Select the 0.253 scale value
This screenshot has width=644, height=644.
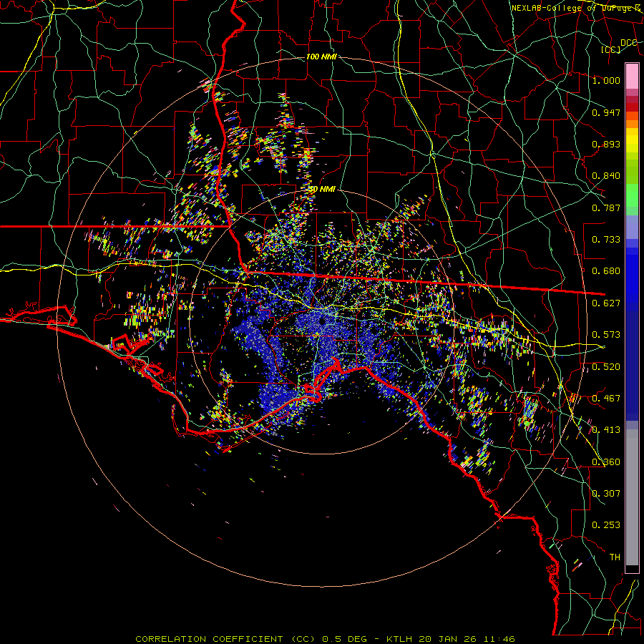[x=606, y=525]
